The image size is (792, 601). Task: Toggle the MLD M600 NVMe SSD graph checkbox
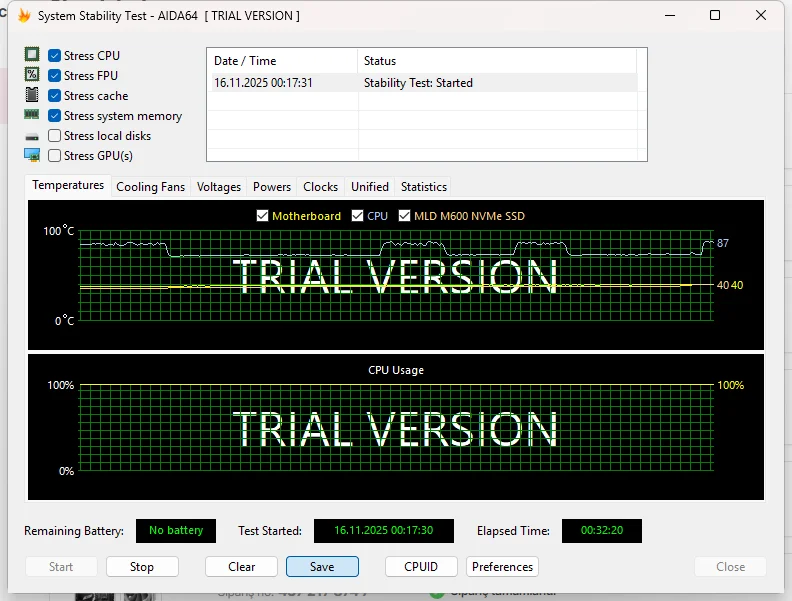(x=404, y=216)
